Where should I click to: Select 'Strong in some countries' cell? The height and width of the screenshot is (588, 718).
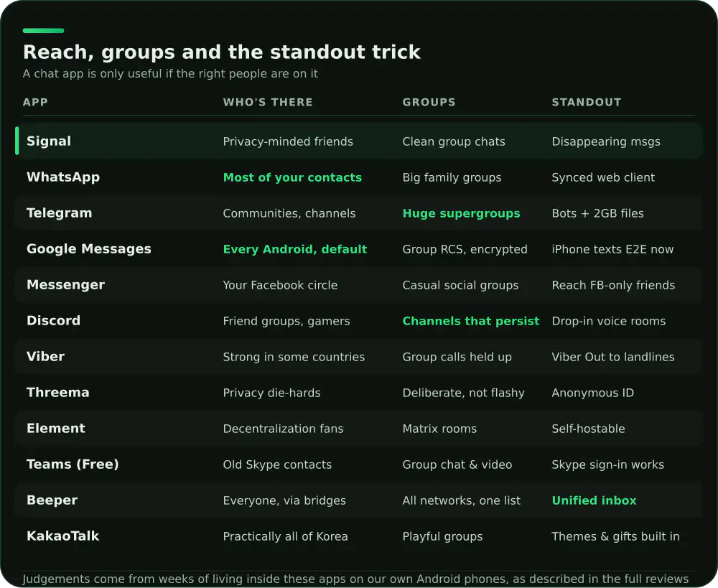tap(294, 357)
